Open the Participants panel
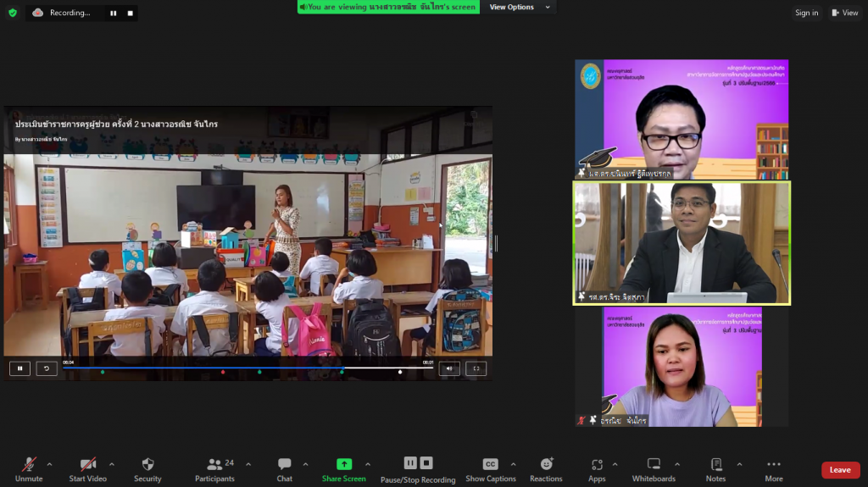The image size is (868, 487). click(214, 465)
